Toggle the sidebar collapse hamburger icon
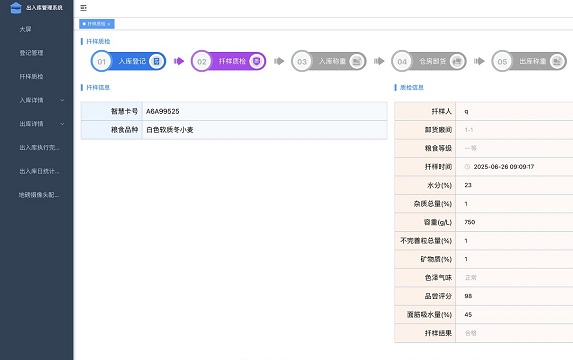Screen dimensions: 573x360 tap(83, 8)
